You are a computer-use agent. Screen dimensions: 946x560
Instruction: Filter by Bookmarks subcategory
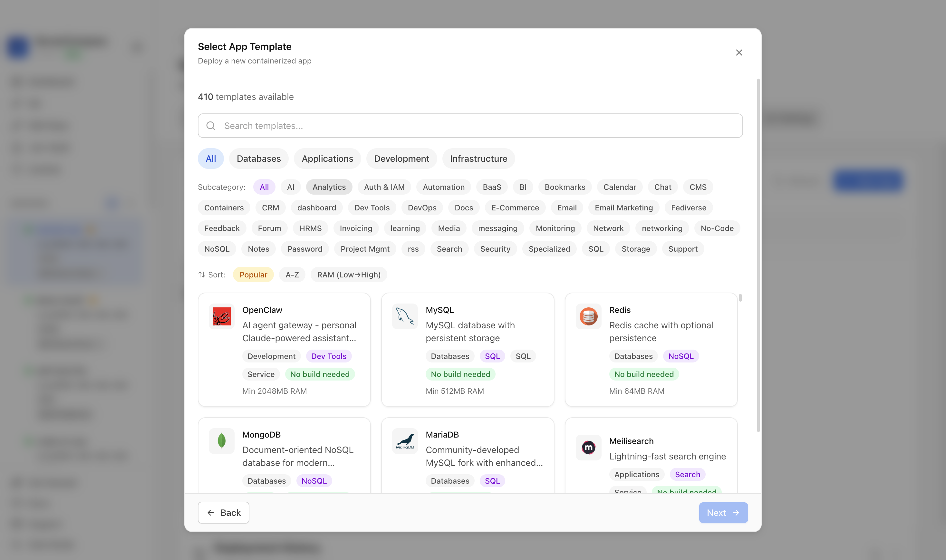565,187
